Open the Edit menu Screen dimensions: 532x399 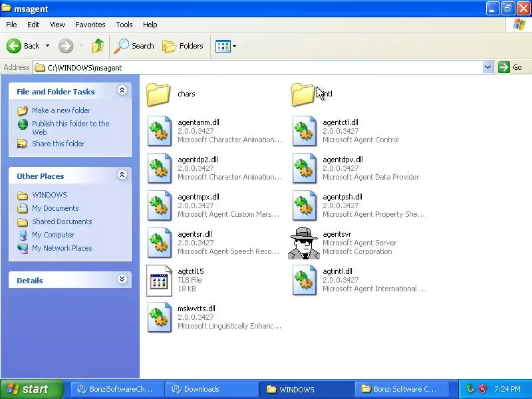[x=33, y=25]
